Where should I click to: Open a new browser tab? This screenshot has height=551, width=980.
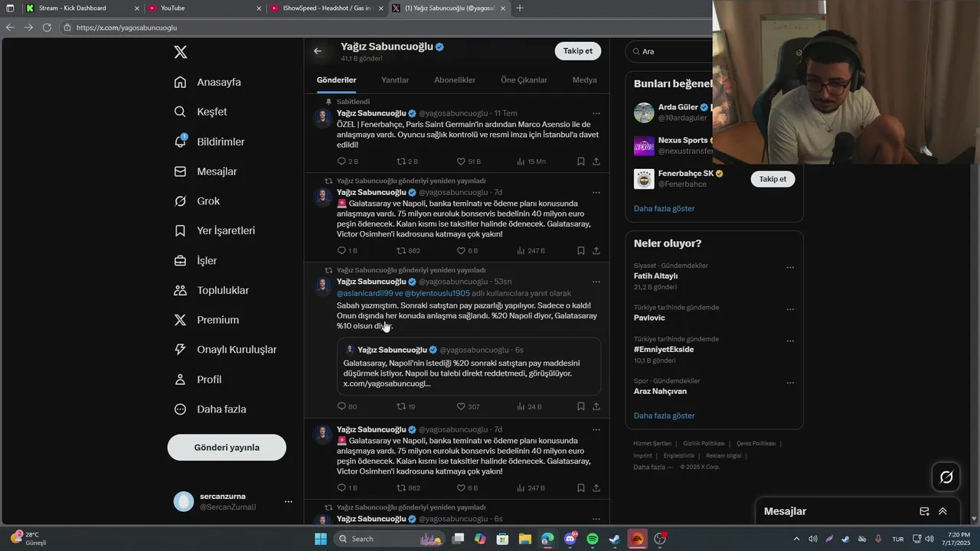[x=520, y=8]
